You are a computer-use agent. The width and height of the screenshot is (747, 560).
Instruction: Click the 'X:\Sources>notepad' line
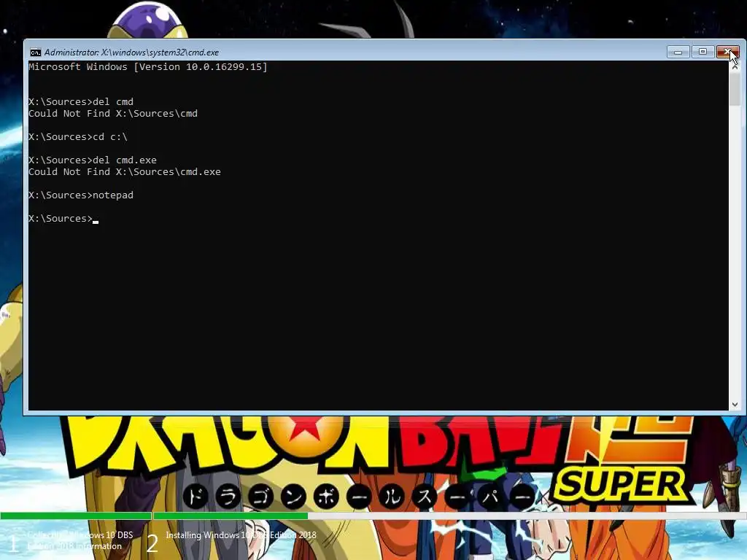[x=81, y=195]
